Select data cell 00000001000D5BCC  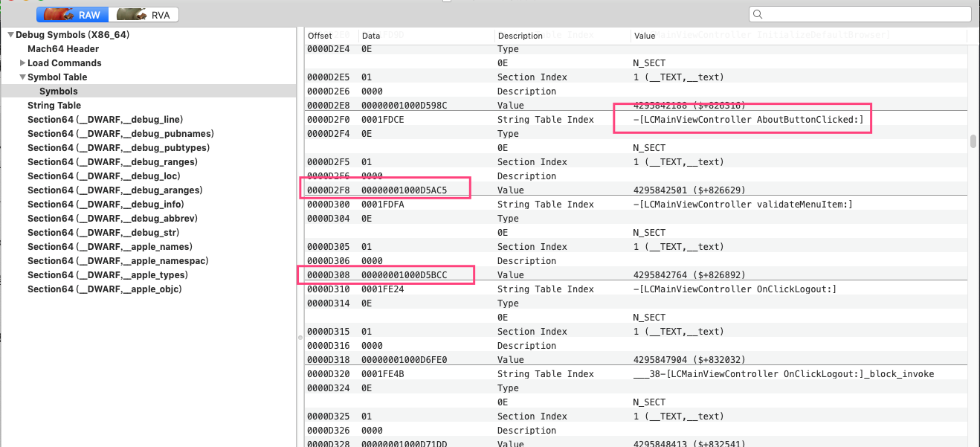click(404, 275)
